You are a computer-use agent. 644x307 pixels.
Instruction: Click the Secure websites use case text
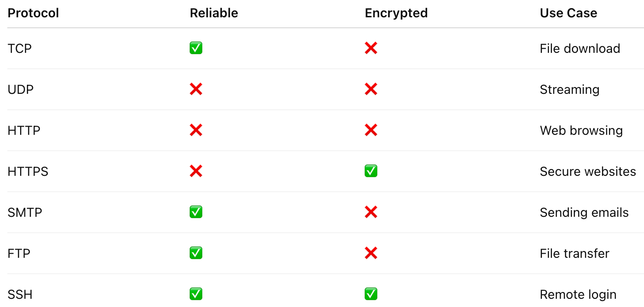pyautogui.click(x=588, y=172)
